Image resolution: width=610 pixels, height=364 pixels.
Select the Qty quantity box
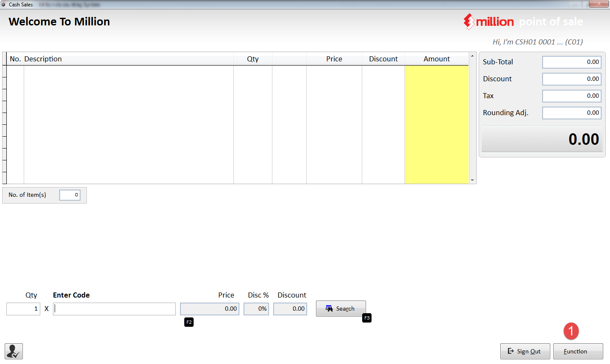coord(23,309)
